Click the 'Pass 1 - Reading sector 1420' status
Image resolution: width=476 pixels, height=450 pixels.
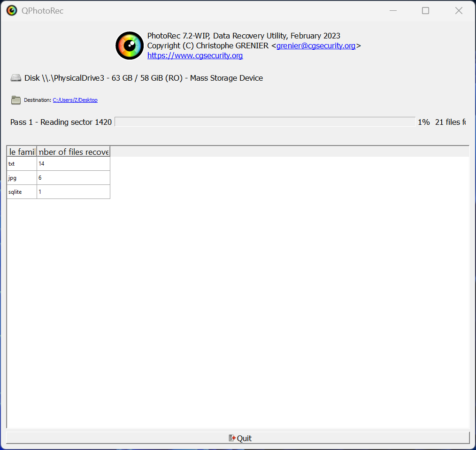61,122
